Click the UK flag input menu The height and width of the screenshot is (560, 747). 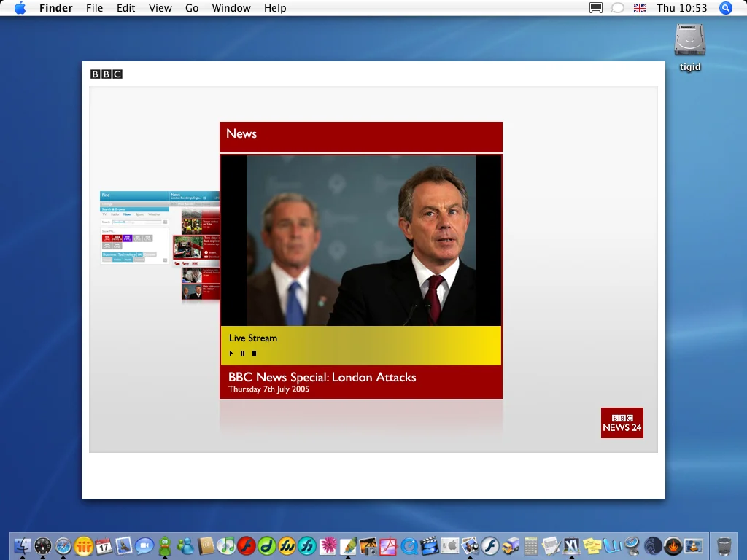(640, 8)
